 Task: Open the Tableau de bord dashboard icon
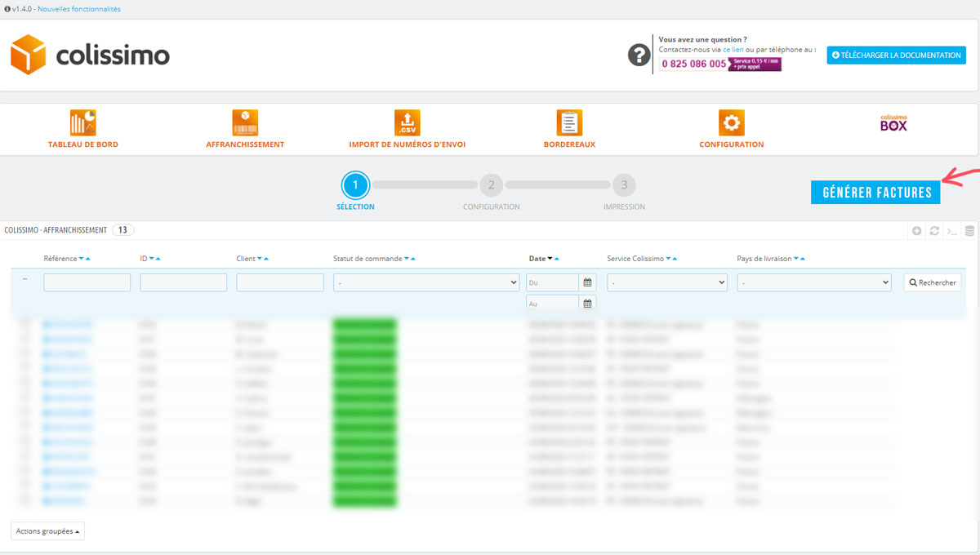(x=83, y=122)
